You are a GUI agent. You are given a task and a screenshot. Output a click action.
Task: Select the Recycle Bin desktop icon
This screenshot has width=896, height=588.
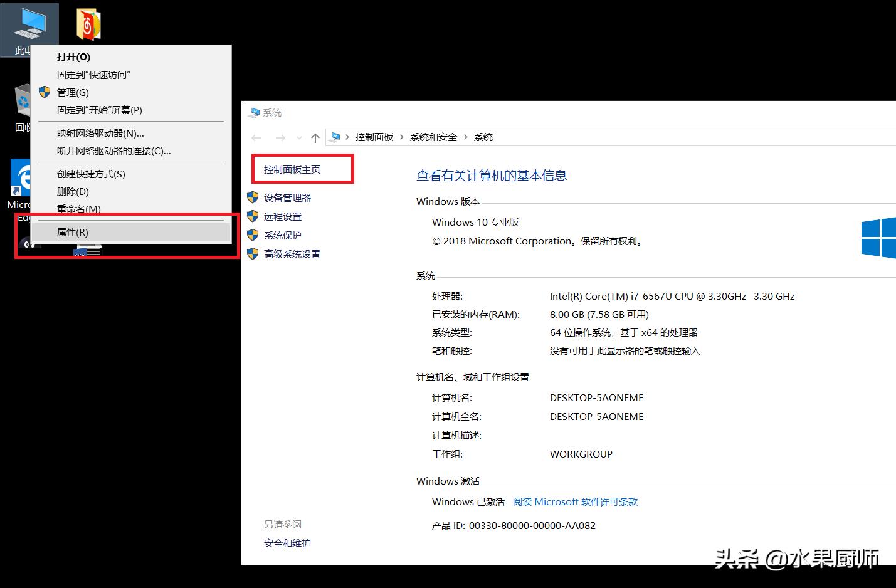[22, 107]
